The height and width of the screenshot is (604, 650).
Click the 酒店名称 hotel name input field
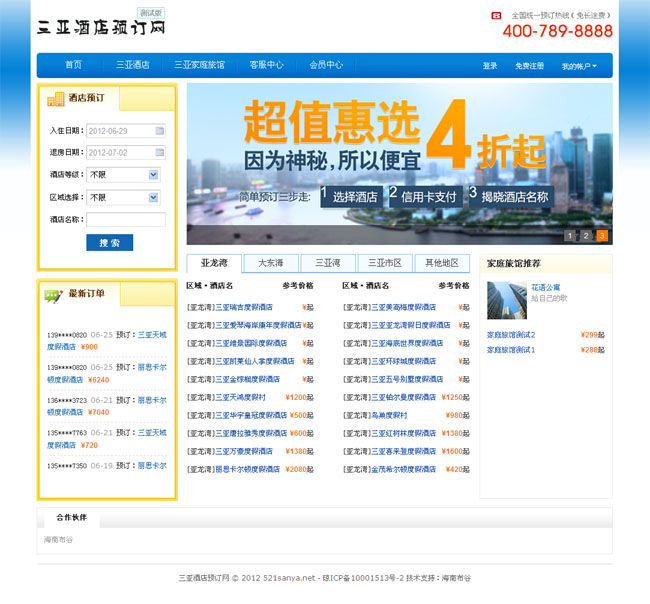click(125, 219)
